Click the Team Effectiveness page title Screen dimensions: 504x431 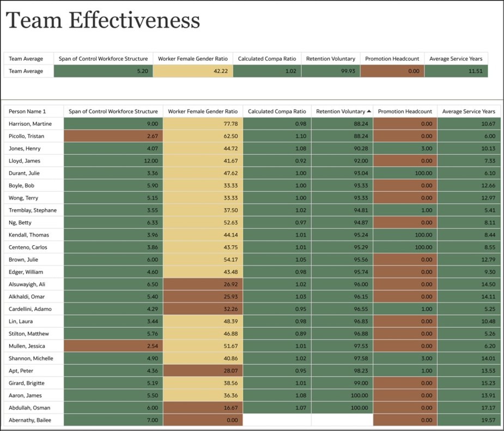coord(103,21)
